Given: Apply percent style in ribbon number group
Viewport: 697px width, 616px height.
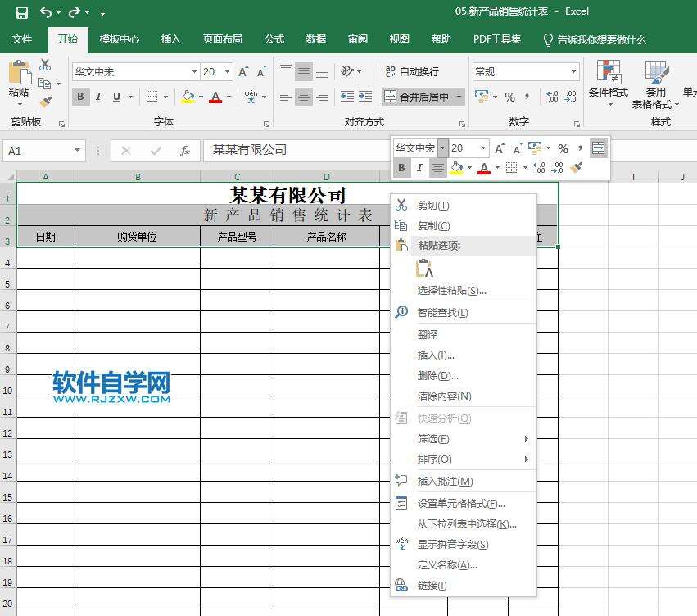Looking at the screenshot, I should coord(510,97).
